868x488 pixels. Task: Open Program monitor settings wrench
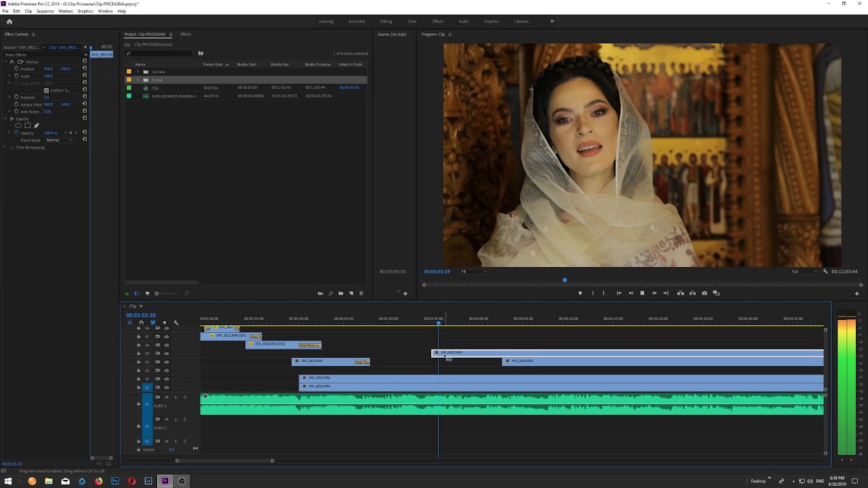(x=825, y=271)
